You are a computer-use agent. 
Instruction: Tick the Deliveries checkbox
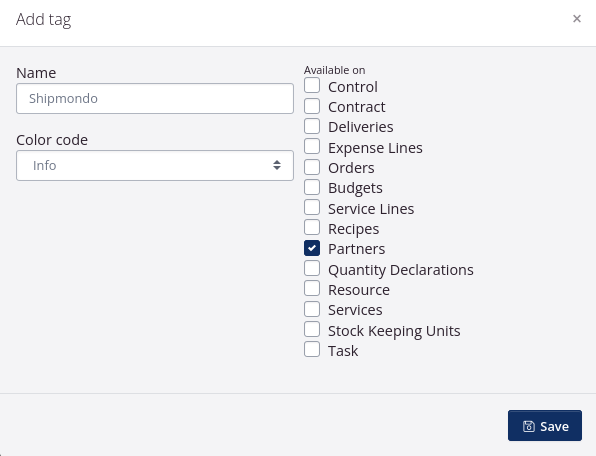coord(312,126)
